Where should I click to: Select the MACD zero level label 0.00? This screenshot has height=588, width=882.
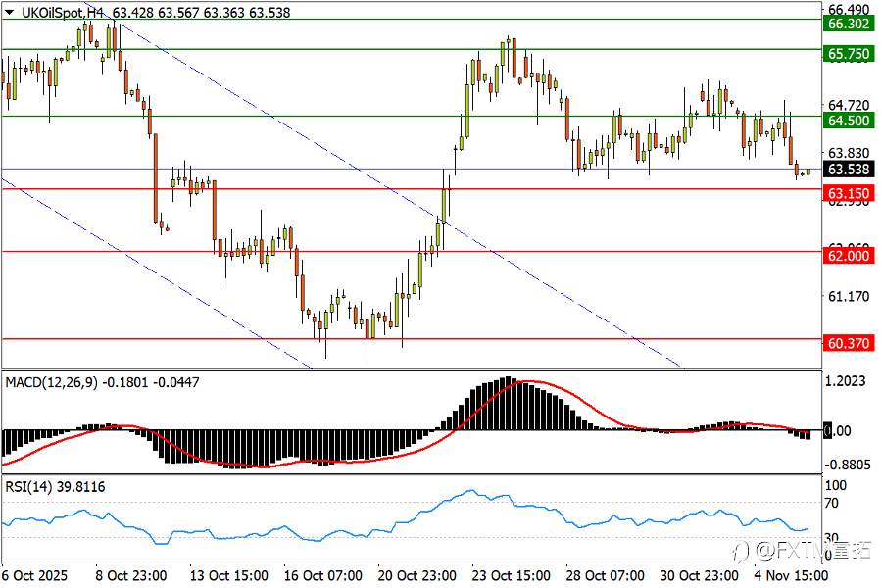838,431
